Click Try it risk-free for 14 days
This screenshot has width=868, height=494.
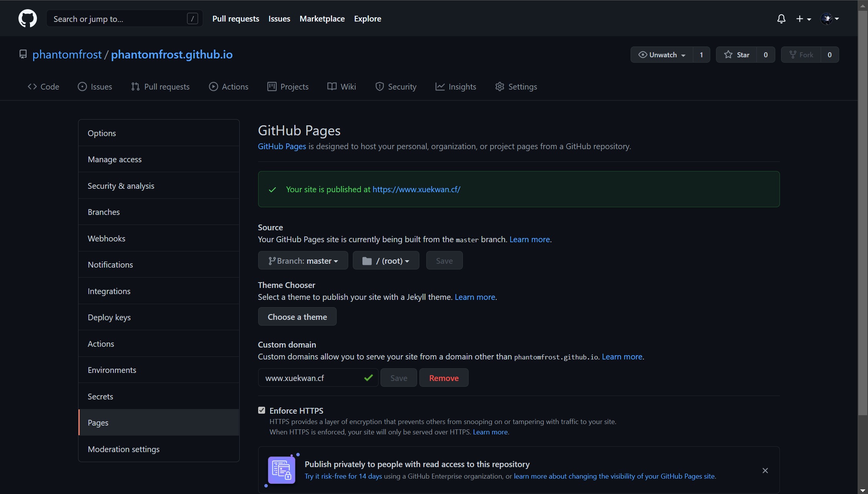tap(343, 476)
